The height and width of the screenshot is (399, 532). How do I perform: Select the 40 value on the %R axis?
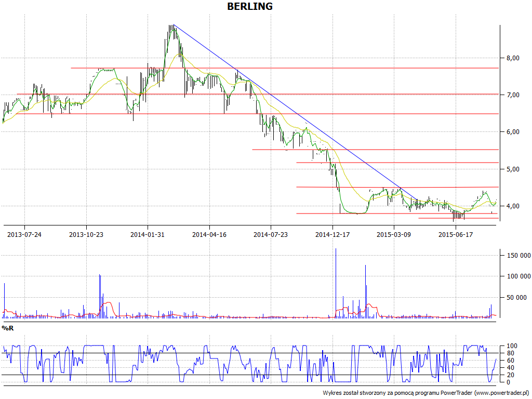(x=510, y=368)
